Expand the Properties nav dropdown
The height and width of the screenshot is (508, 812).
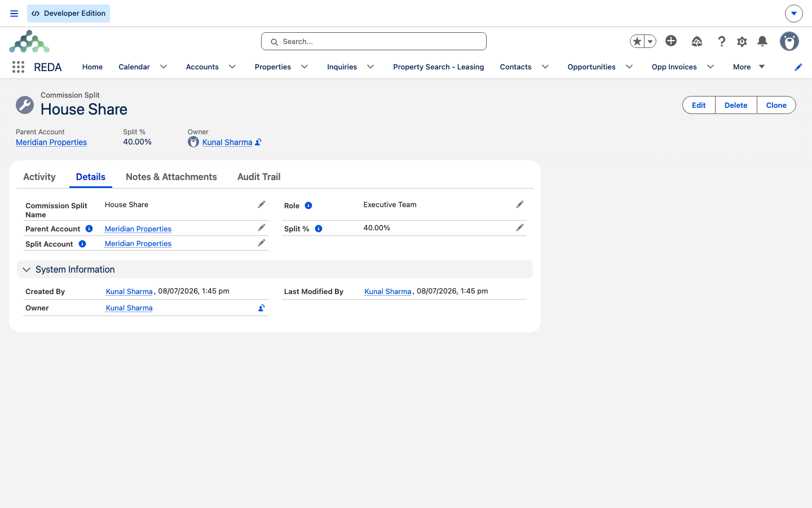coord(304,67)
